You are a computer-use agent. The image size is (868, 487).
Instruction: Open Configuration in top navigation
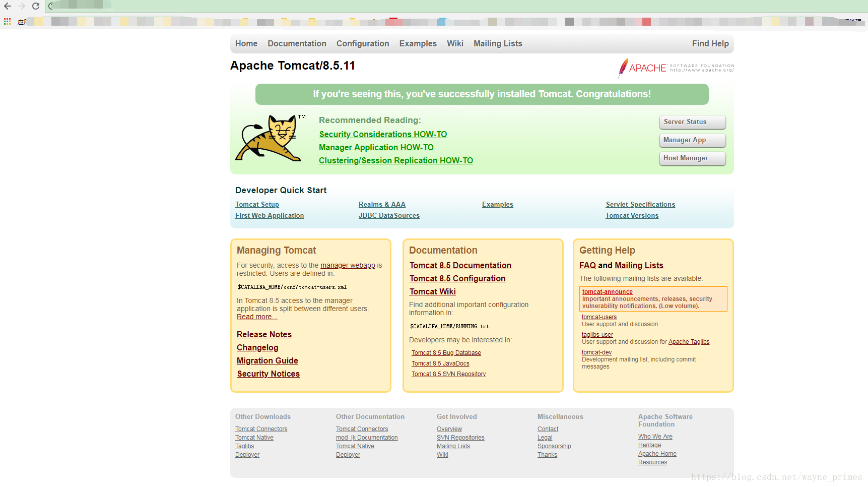[x=363, y=44]
